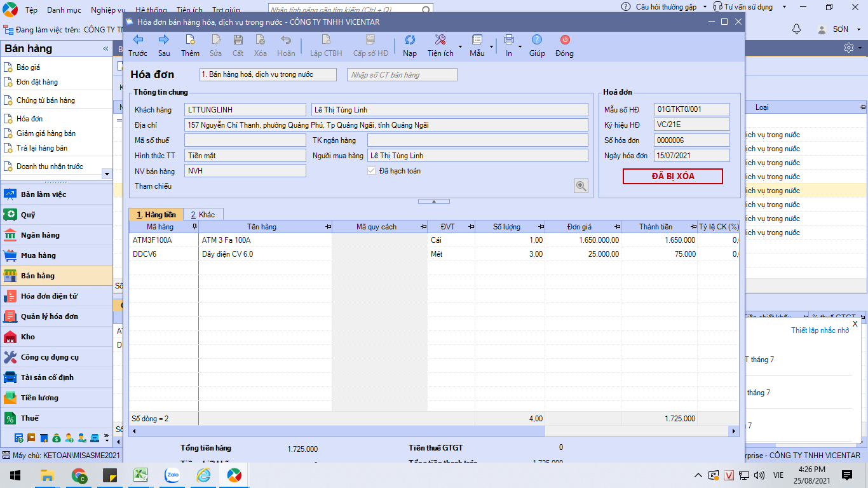Open the Quản lý hóa đơn module
Viewport: 868px width, 488px height.
click(x=57, y=316)
